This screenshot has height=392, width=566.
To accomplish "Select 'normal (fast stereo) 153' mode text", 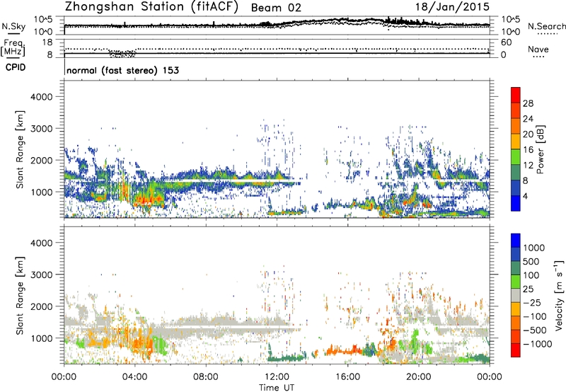I will 122,70.
